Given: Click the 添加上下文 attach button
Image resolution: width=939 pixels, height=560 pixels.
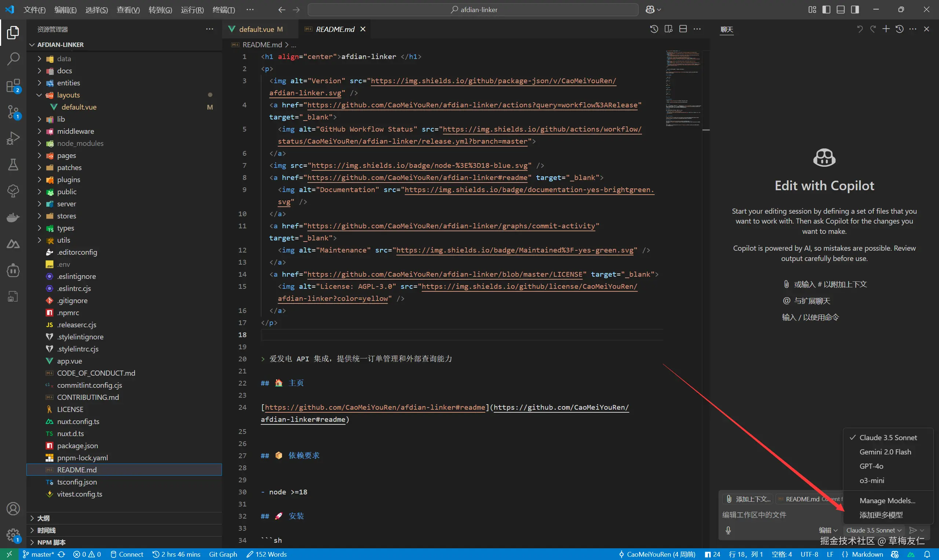Looking at the screenshot, I should coord(748,499).
